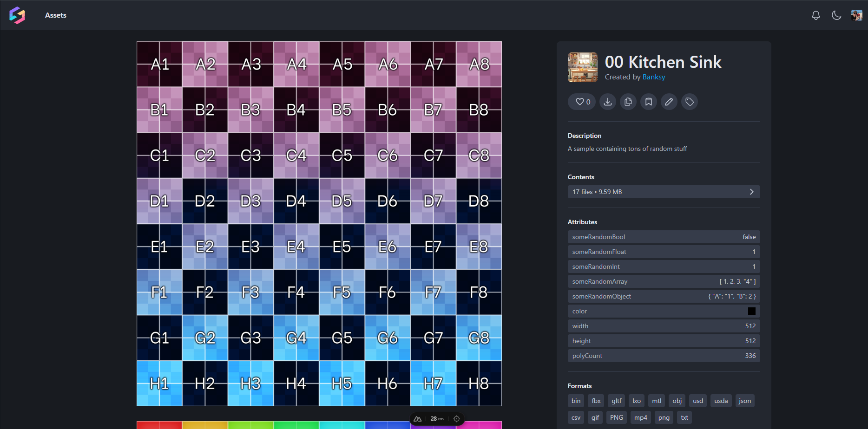Open the Assets navigation item
Image resolution: width=868 pixels, height=429 pixels.
point(56,15)
